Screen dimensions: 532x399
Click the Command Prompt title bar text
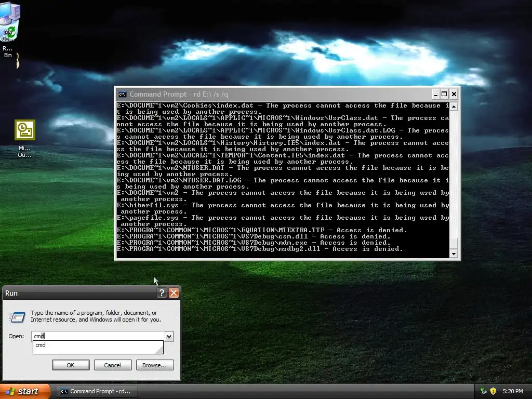tap(179, 95)
